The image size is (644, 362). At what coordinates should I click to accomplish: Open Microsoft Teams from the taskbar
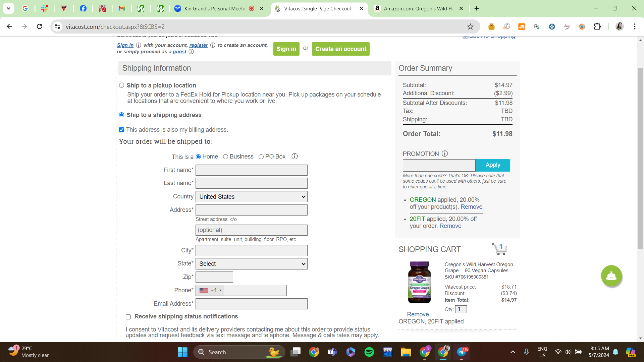point(332,352)
